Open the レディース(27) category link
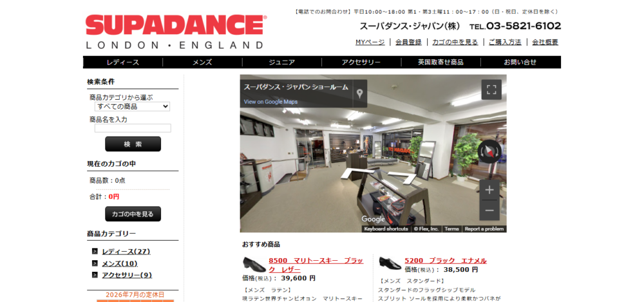The width and height of the screenshot is (644, 302). [x=126, y=252]
